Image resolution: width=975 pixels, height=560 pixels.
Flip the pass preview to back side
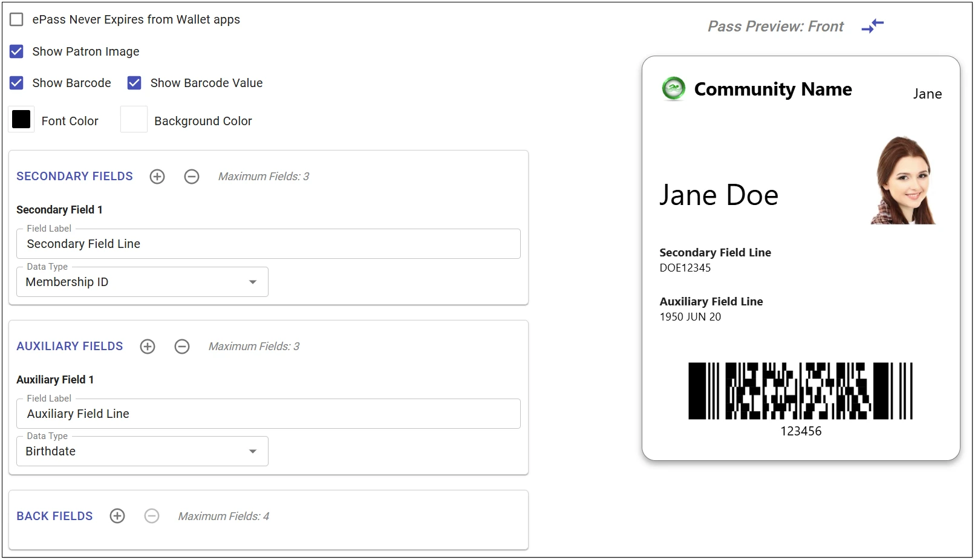tap(872, 26)
